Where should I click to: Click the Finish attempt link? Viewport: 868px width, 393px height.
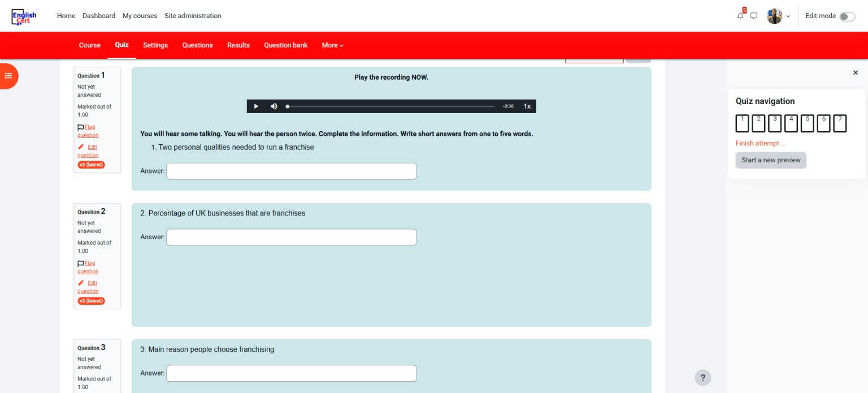point(760,144)
